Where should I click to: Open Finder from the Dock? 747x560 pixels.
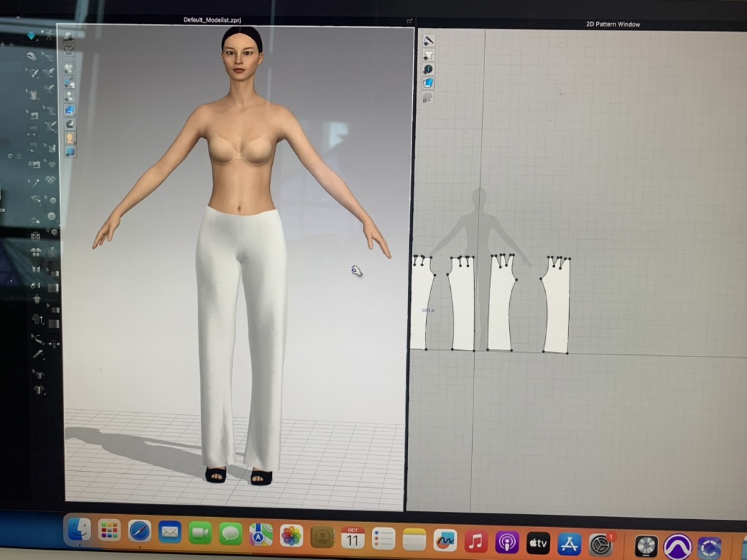click(78, 530)
